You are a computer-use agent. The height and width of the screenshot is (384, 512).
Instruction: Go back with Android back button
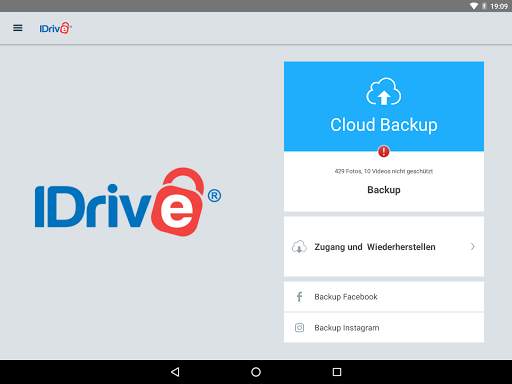point(175,372)
